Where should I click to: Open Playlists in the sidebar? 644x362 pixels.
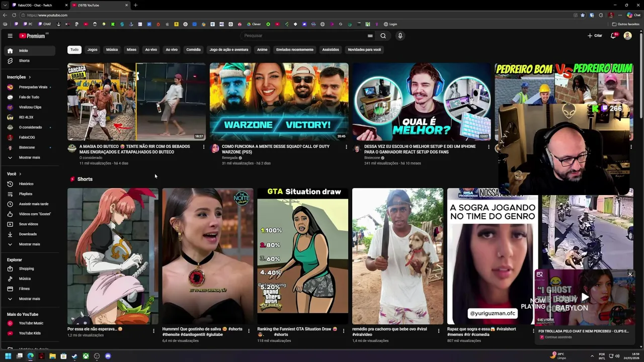pyautogui.click(x=30, y=194)
